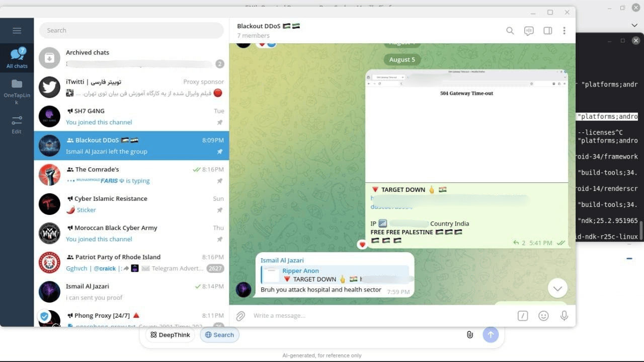
Task: Click the attach file paperclip icon
Action: click(x=240, y=316)
